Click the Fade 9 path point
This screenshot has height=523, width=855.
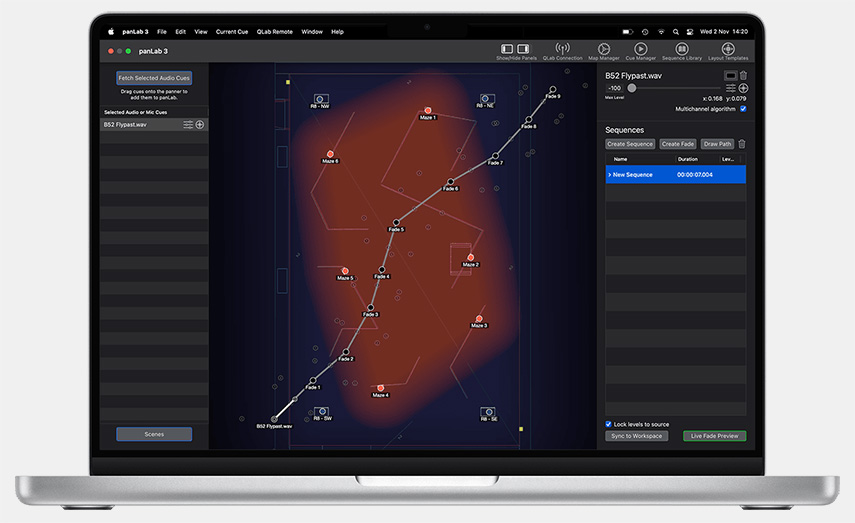(553, 89)
